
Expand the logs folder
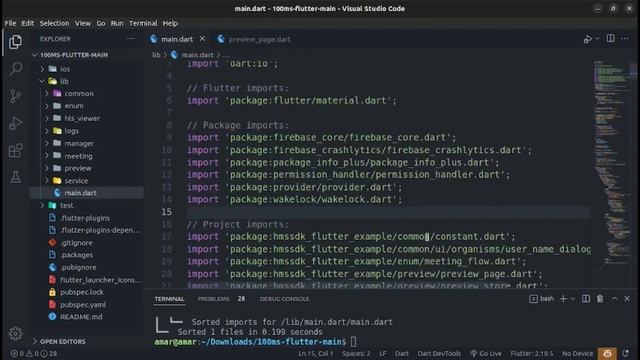(x=71, y=131)
